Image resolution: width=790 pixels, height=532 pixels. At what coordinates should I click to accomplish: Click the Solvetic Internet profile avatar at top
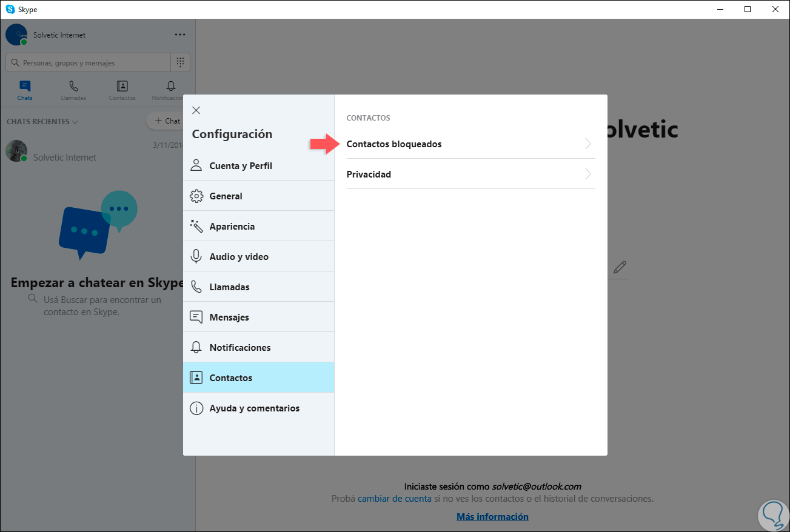[16, 35]
